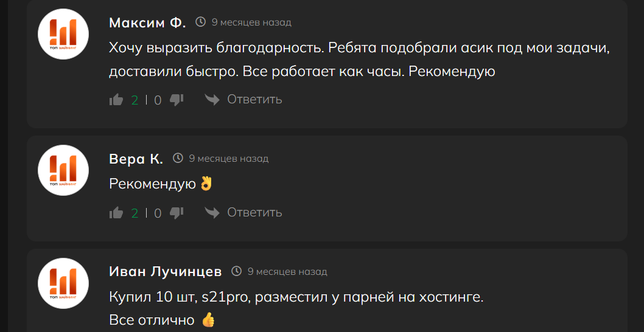Click the author name Вера К.

[x=136, y=159]
